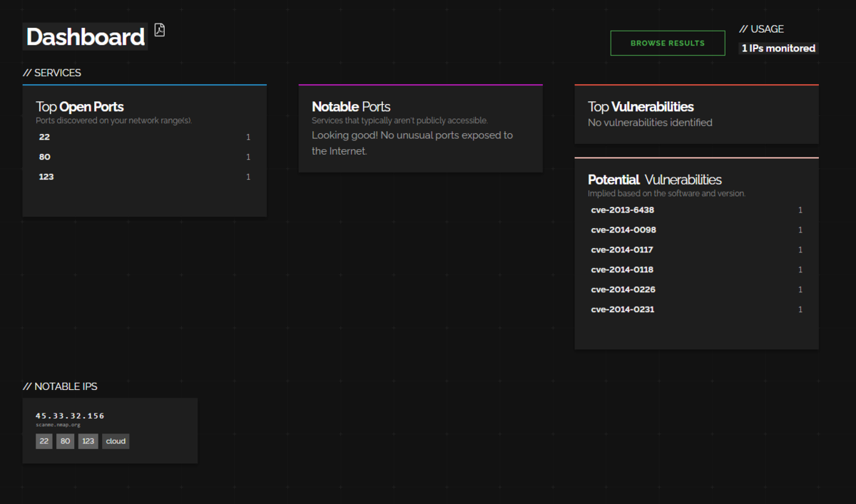Click the port 80 tag on notable IP
Viewport: 856px width, 504px height.
(x=65, y=441)
